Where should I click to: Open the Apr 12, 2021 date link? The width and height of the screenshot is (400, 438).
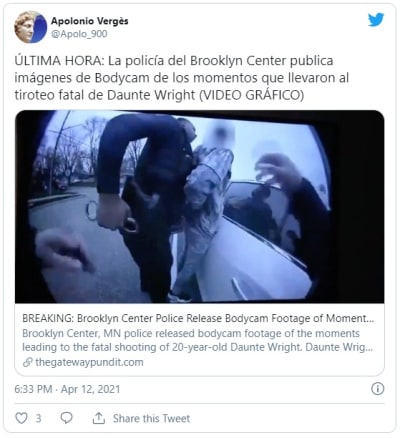tap(90, 389)
